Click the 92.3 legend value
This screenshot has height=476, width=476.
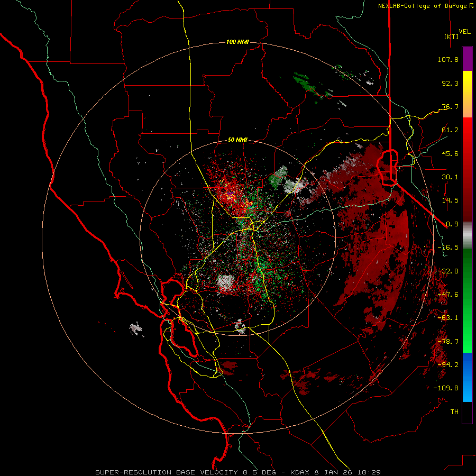click(x=450, y=83)
